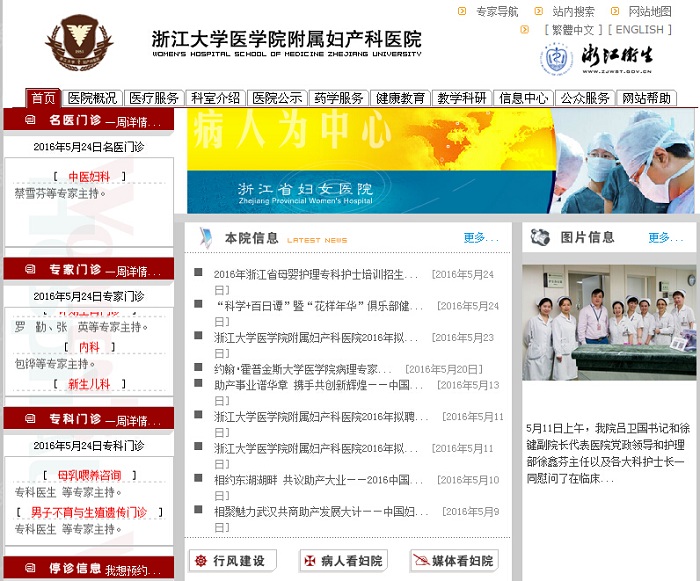Open 专家导航 link
Image resolution: width=700 pixels, height=581 pixels.
click(497, 11)
